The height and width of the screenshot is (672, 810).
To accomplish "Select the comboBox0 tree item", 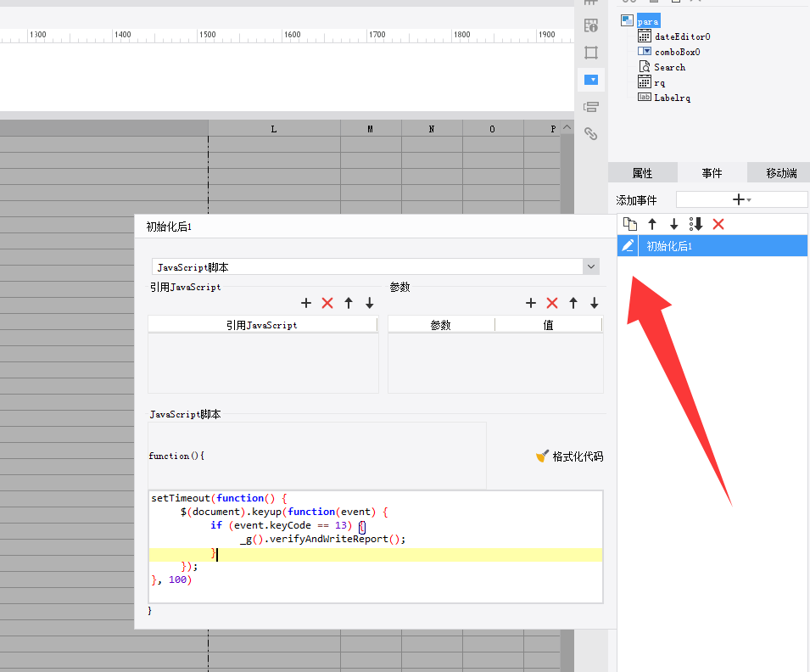I will pyautogui.click(x=677, y=52).
